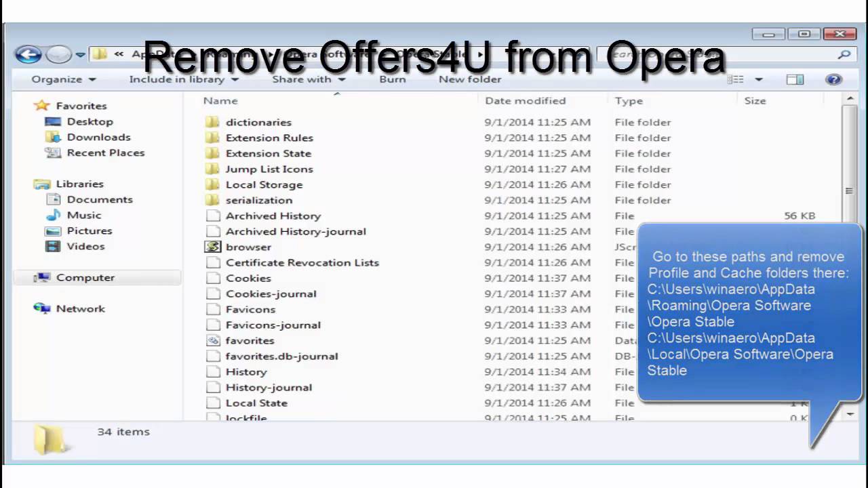Open the view options dropdown arrow

[x=759, y=79]
